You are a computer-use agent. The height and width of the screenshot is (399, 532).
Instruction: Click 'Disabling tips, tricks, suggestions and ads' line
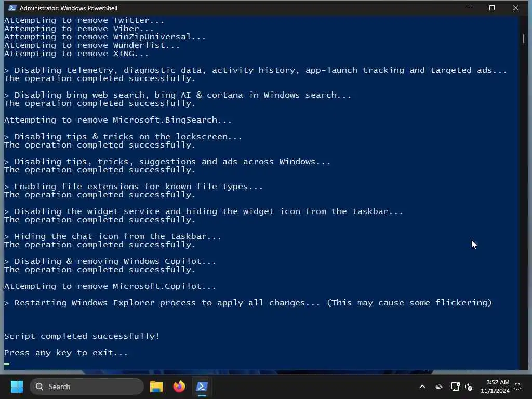coord(167,161)
